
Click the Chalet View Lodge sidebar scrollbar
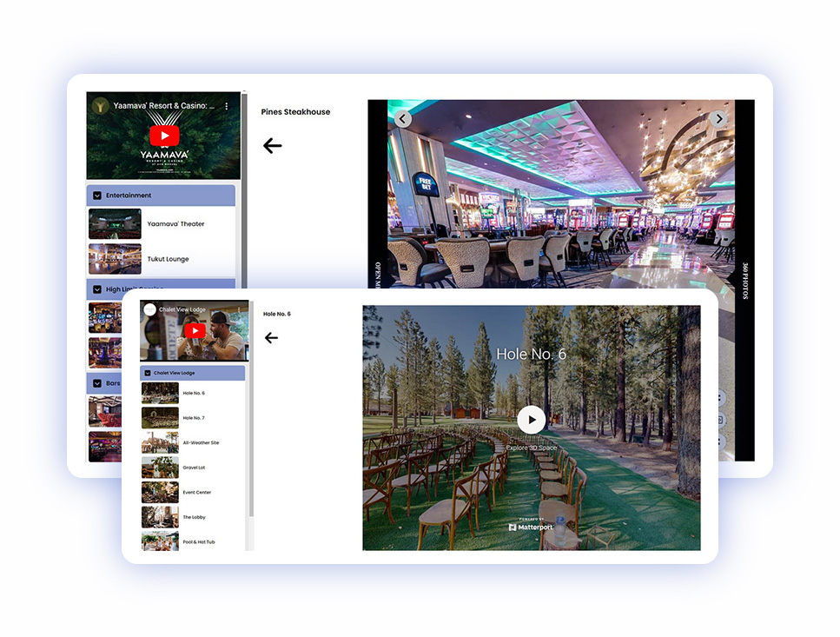point(251,410)
